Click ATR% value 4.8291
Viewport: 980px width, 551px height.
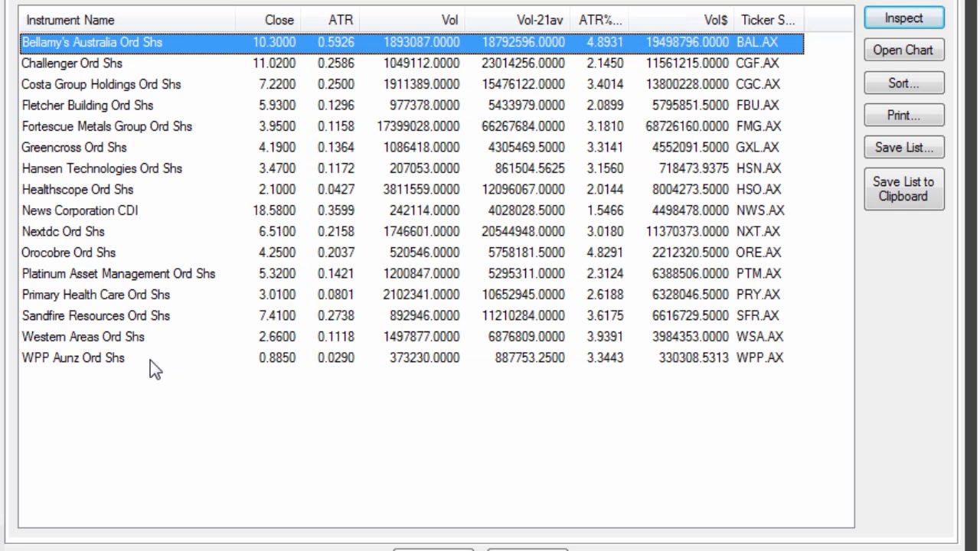pos(605,253)
